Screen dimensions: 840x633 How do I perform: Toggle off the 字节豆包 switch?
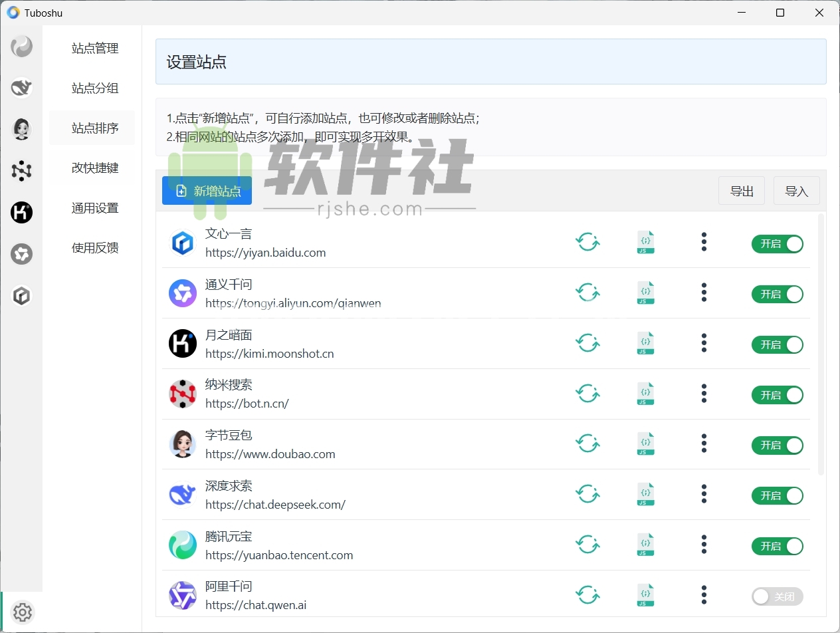(x=777, y=445)
